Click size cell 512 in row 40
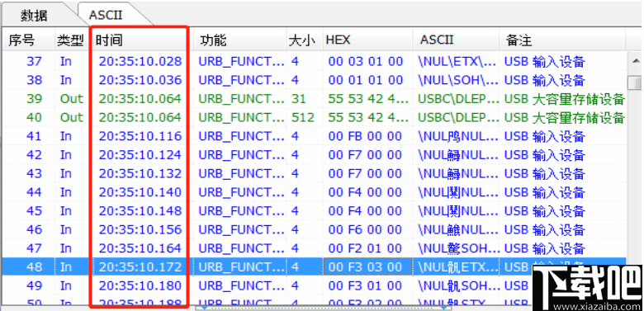Viewport: 644px width, 311px height. click(x=303, y=117)
